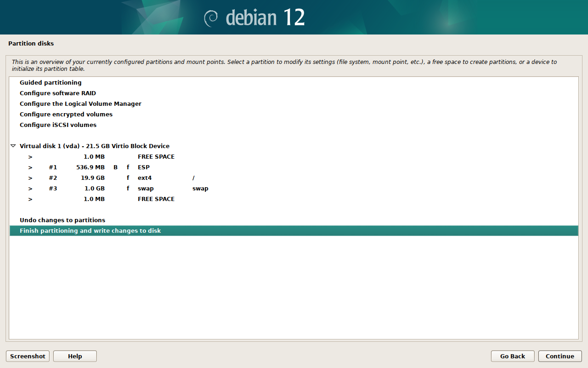Select Virtual disk 1 (vda) device row
The width and height of the screenshot is (588, 368).
tap(95, 146)
